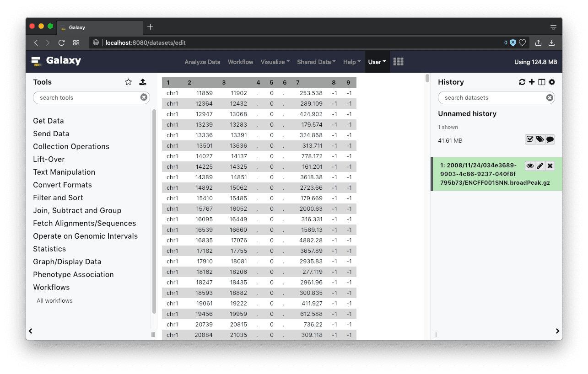Click the upload data icon in Tools
The height and width of the screenshot is (374, 588).
(143, 82)
